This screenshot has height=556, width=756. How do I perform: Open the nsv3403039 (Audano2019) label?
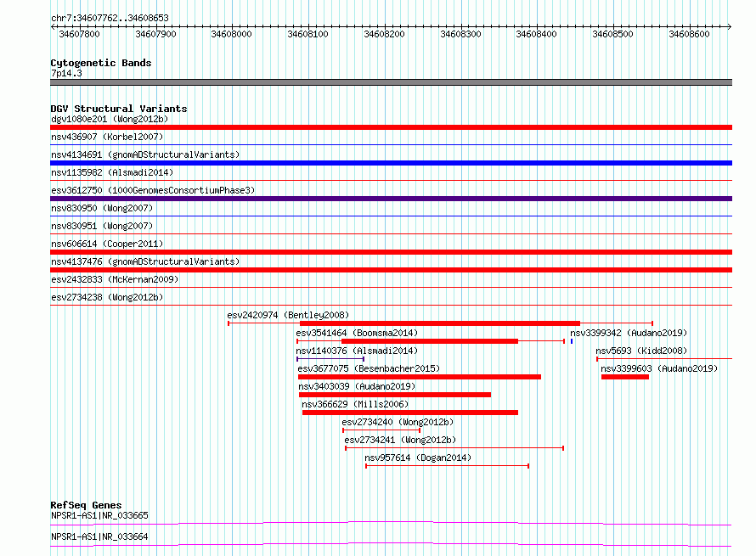(x=357, y=386)
